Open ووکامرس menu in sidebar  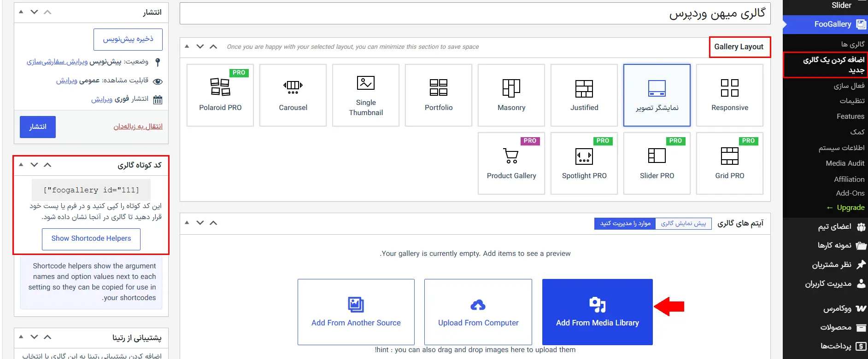pos(826,308)
